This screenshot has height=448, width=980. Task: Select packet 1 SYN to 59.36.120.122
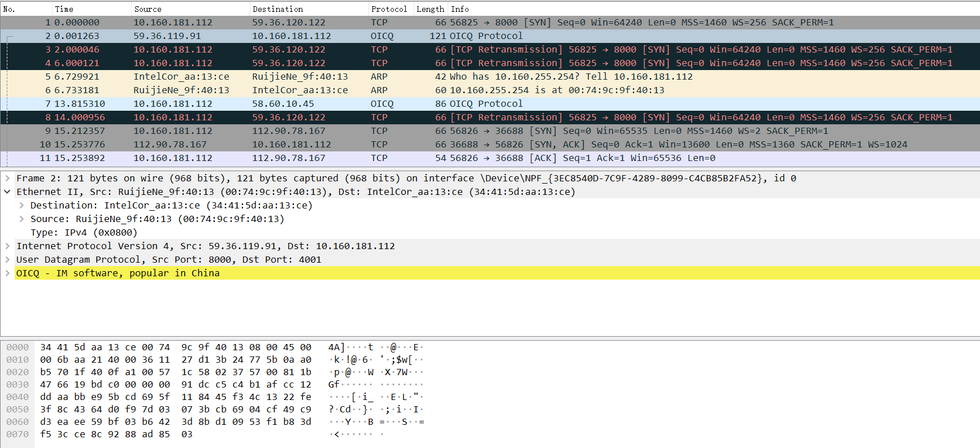(x=490, y=23)
